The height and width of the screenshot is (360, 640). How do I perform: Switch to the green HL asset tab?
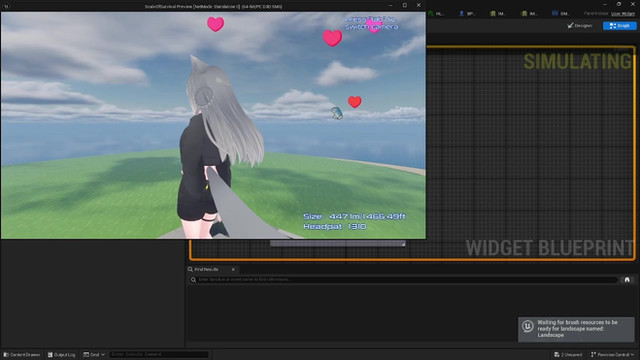pyautogui.click(x=437, y=13)
